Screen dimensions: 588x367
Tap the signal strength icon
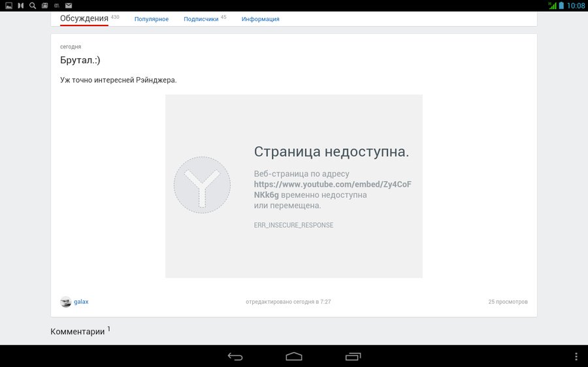pyautogui.click(x=552, y=6)
